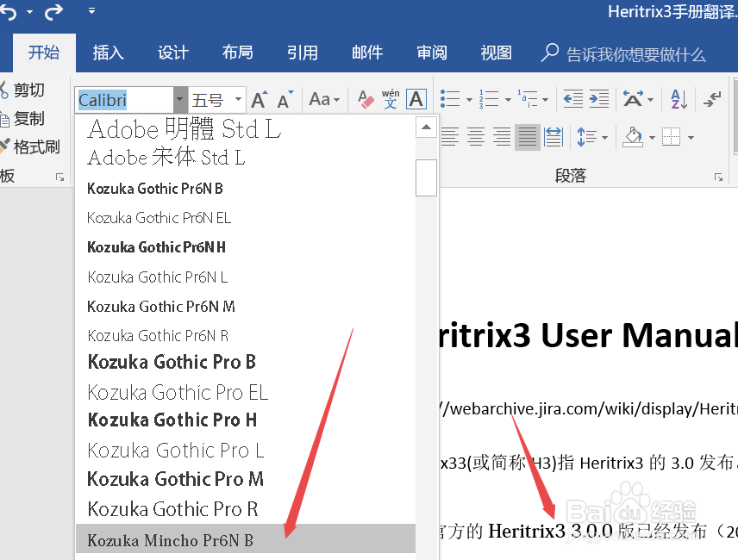The width and height of the screenshot is (738, 560).
Task: Select font Kozuka Gothic Pr6N M
Action: tap(245, 306)
